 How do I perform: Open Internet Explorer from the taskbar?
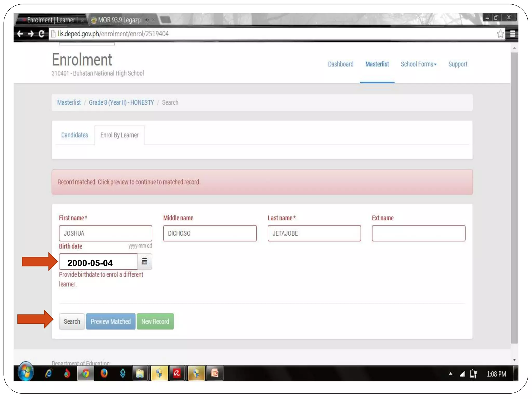[x=49, y=374]
